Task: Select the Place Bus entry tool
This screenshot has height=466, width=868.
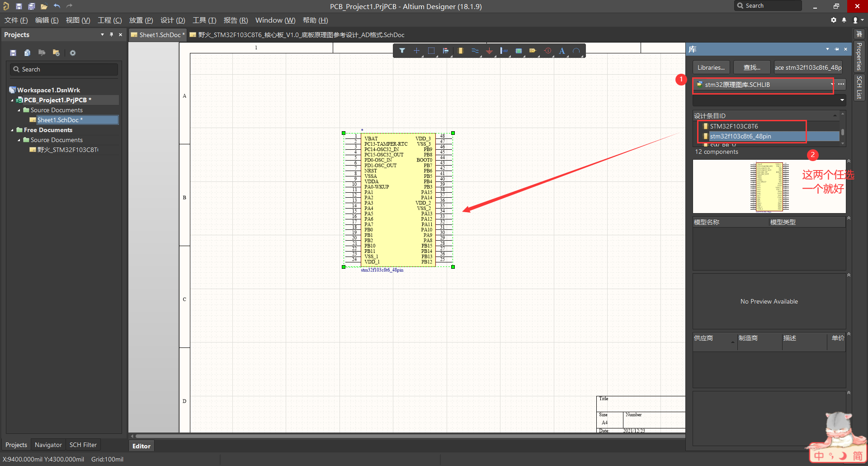Action: (x=504, y=51)
